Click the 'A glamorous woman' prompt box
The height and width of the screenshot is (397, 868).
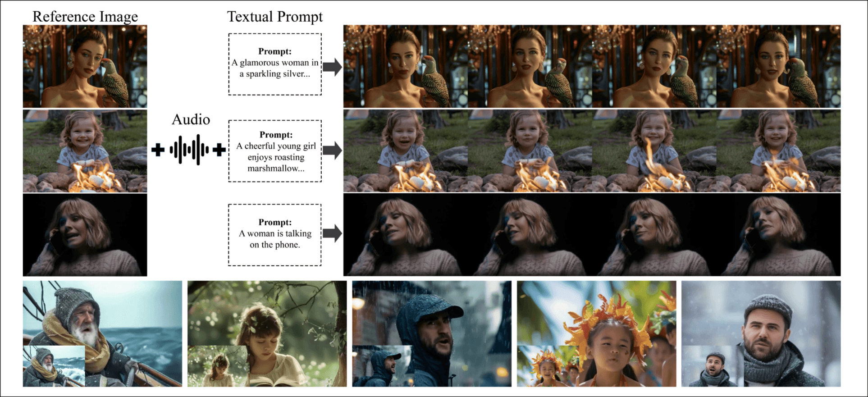(x=275, y=64)
